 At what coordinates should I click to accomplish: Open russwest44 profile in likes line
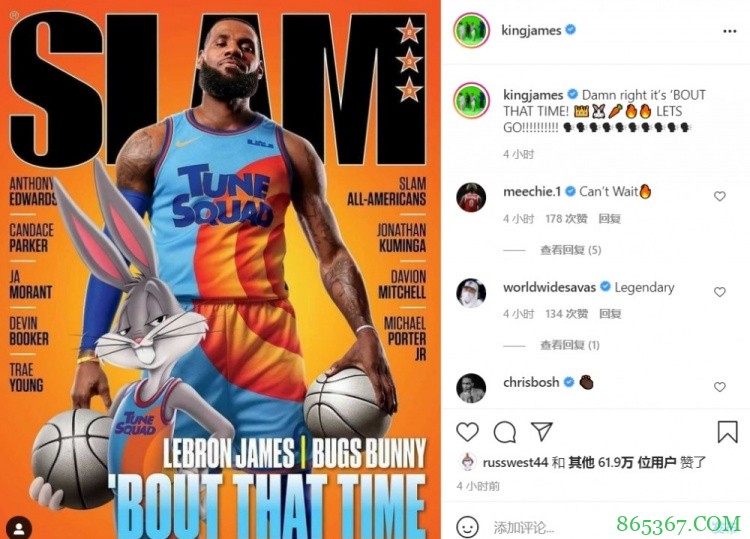coord(515,462)
